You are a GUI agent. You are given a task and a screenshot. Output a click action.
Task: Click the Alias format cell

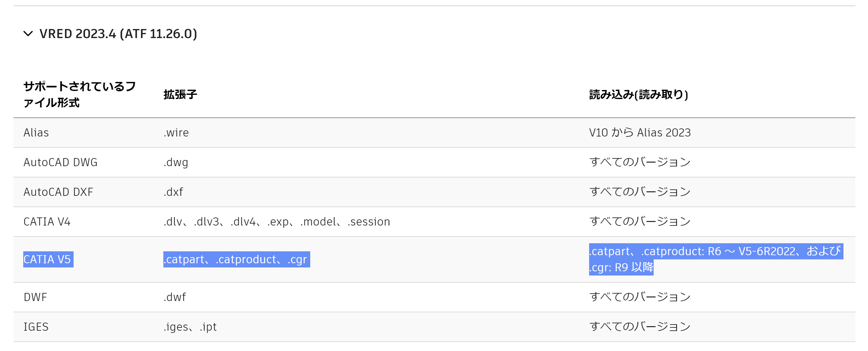pyautogui.click(x=36, y=133)
